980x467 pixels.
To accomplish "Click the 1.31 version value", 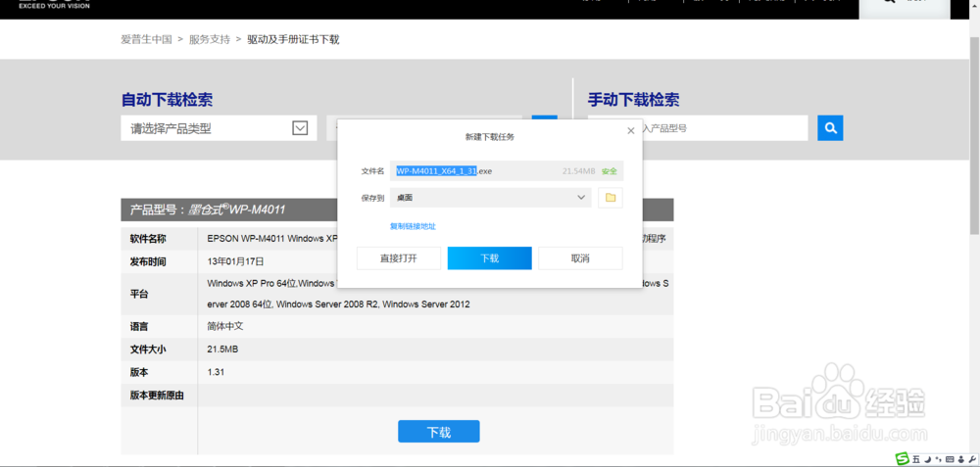I will 216,372.
